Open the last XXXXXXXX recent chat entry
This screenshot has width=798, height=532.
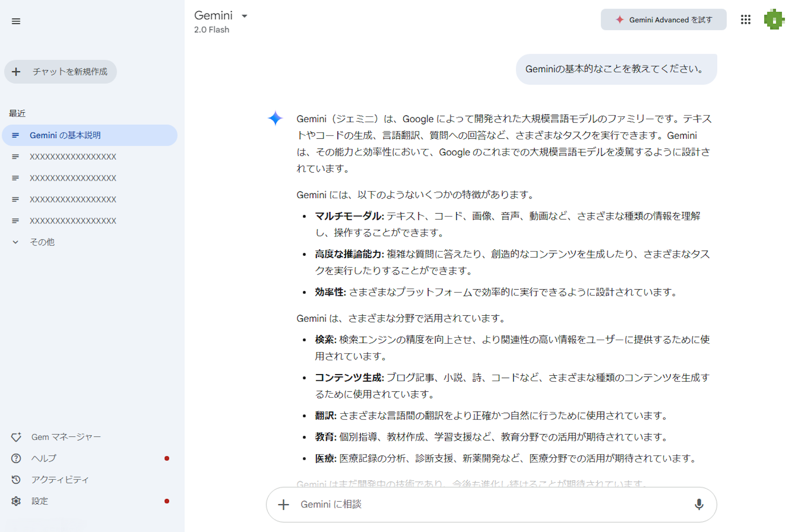(73, 221)
